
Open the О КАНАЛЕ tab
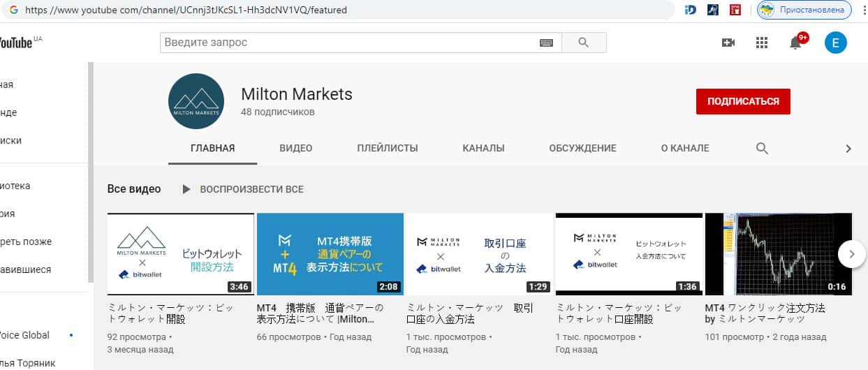[x=685, y=148]
